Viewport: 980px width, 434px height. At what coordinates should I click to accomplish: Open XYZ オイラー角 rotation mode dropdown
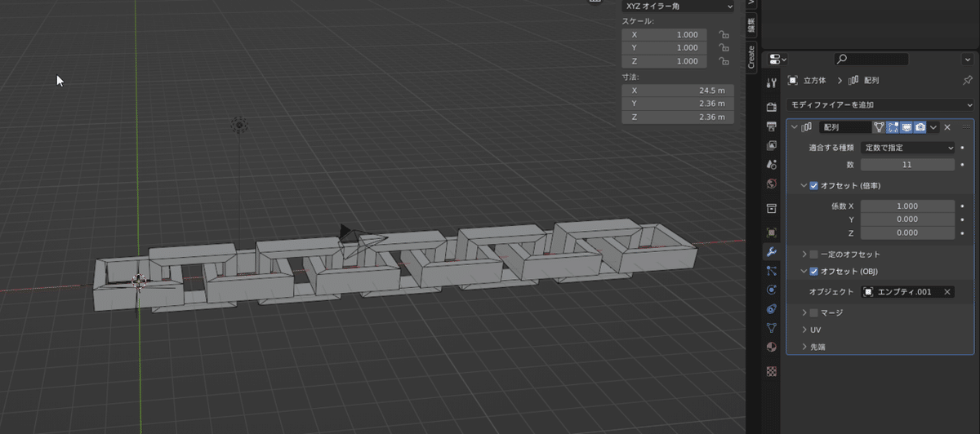click(x=678, y=7)
